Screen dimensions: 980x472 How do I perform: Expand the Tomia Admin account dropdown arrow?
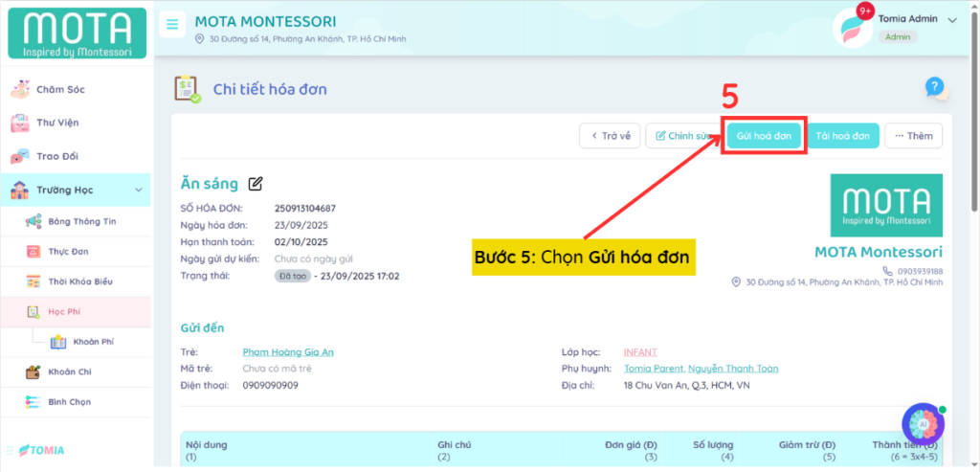pos(951,20)
